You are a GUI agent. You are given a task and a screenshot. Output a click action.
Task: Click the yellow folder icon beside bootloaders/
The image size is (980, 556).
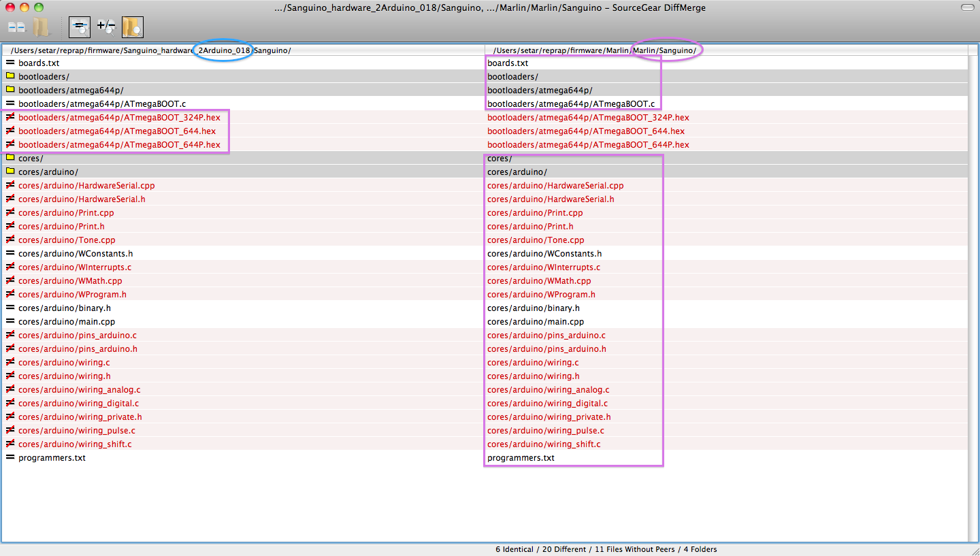[10, 76]
